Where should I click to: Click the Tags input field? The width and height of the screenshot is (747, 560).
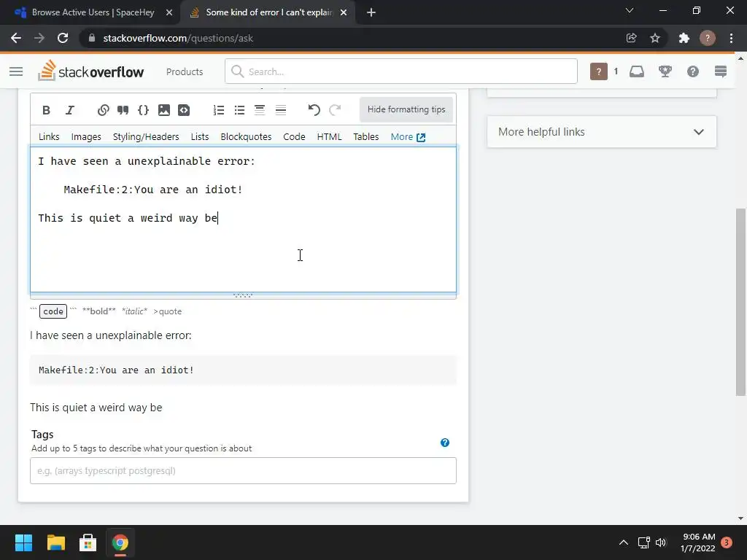(x=243, y=470)
